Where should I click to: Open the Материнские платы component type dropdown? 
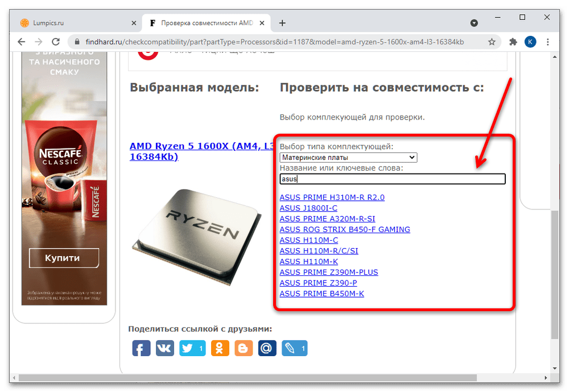pyautogui.click(x=348, y=158)
